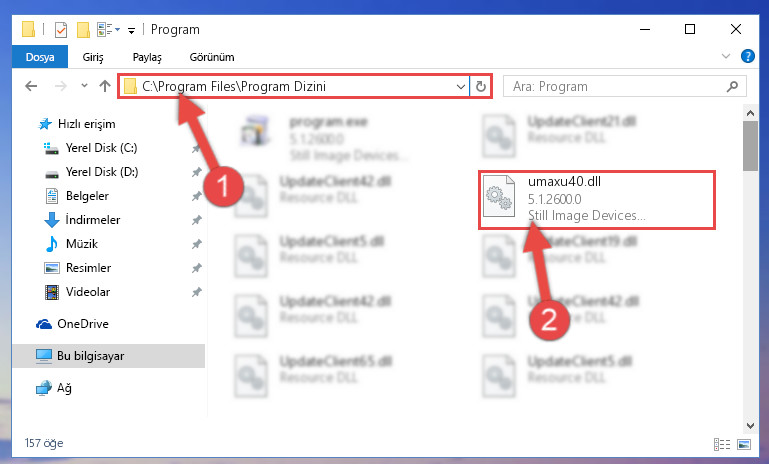Refresh the current folder view
Image resolution: width=769 pixels, height=464 pixels.
tap(481, 86)
